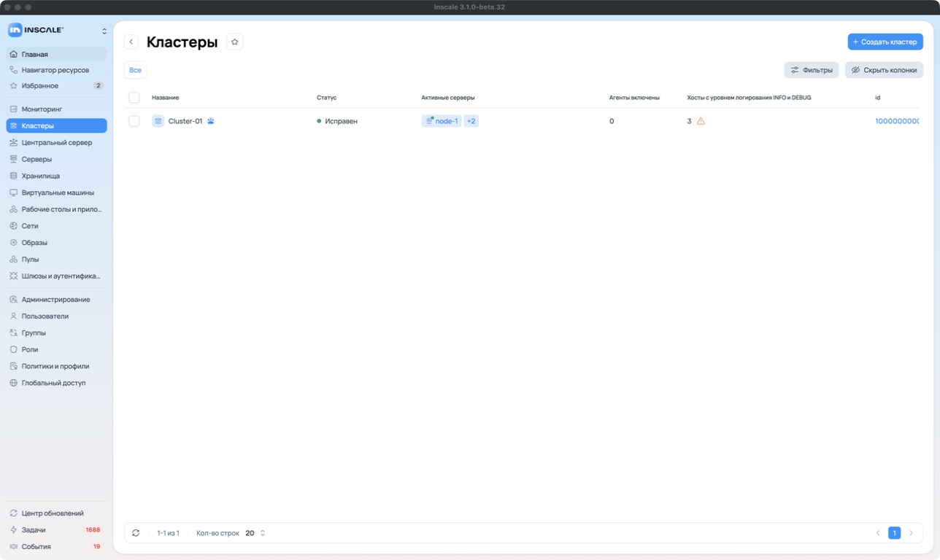The image size is (940, 560).
Task: Open Навигатор ресурсов in the sidebar
Action: tap(57, 70)
